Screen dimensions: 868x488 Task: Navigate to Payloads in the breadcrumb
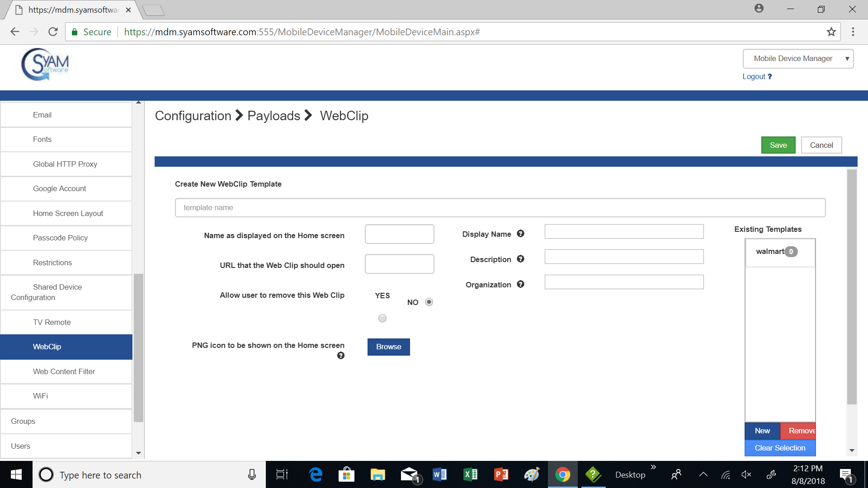(x=273, y=116)
